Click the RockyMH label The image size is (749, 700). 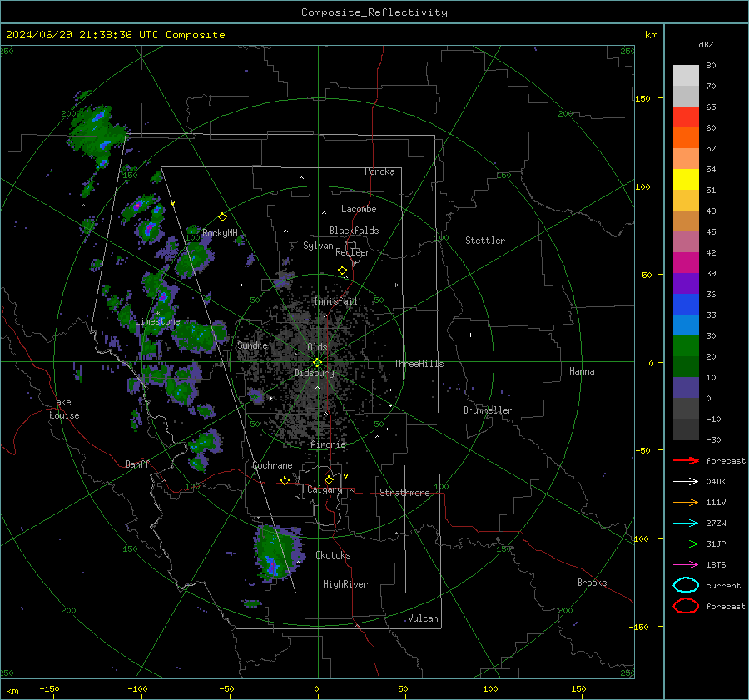[220, 233]
